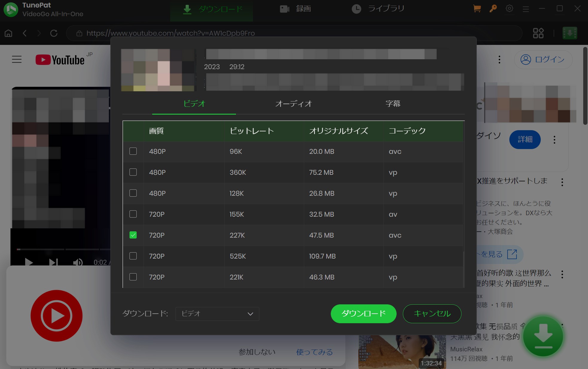Go to the home page icon
Screen dimensions: 588x369
8,33
